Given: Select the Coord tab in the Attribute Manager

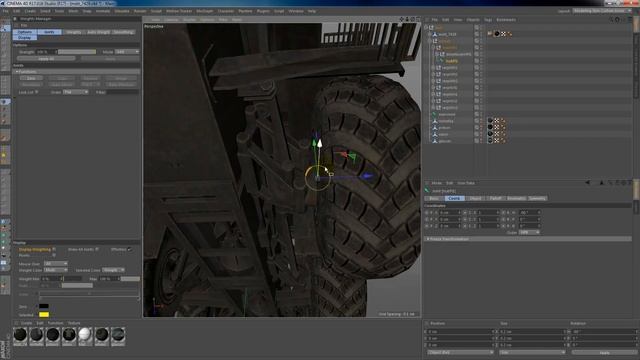Looking at the screenshot, I should click(x=454, y=198).
